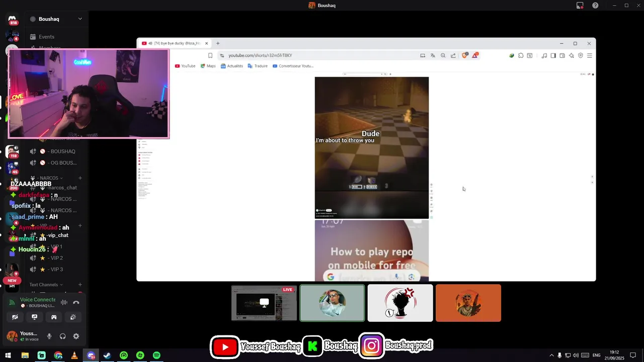Image resolution: width=644 pixels, height=362 pixels.
Task: Open the Discord direct messages home icon
Action: (x=12, y=19)
